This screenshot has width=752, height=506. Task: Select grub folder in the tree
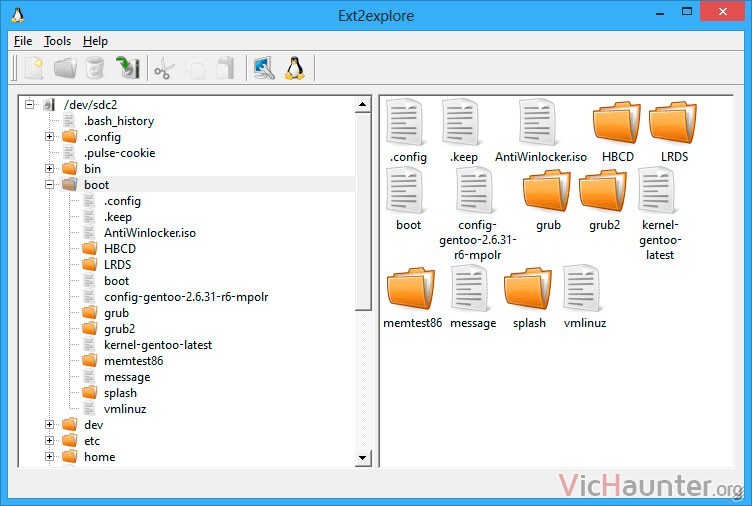116,313
